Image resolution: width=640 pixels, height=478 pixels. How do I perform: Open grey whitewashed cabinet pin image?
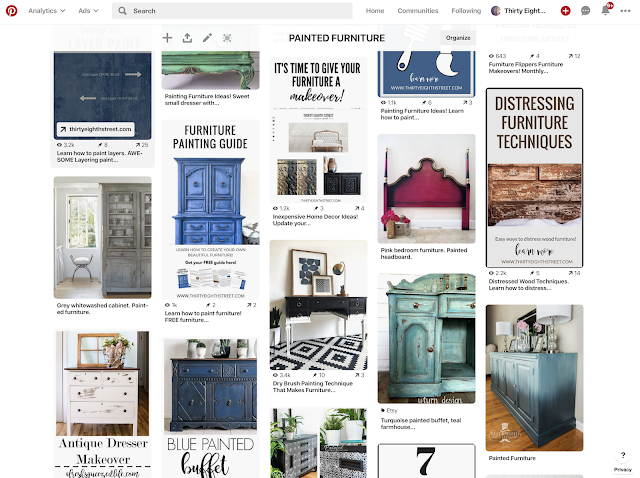102,238
